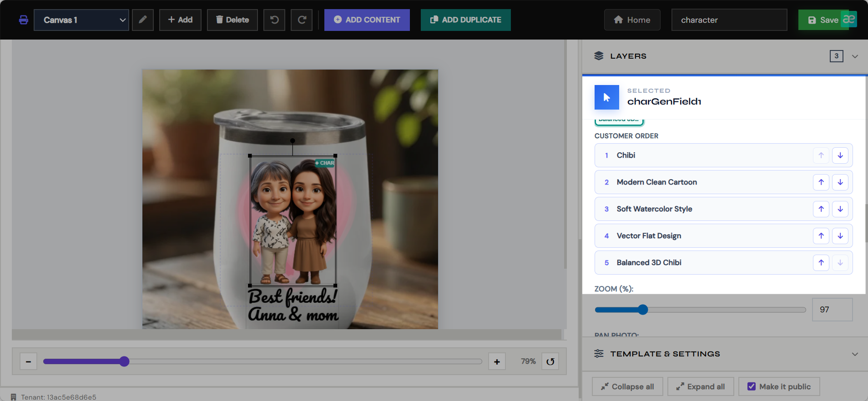The width and height of the screenshot is (868, 401).
Task: Reset canvas zoom with circular arrow
Action: click(x=550, y=362)
